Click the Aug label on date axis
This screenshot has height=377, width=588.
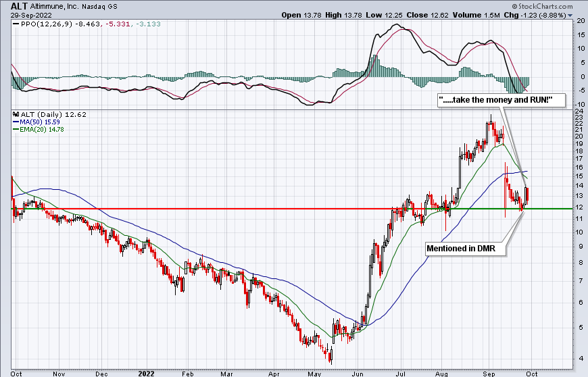click(x=442, y=374)
